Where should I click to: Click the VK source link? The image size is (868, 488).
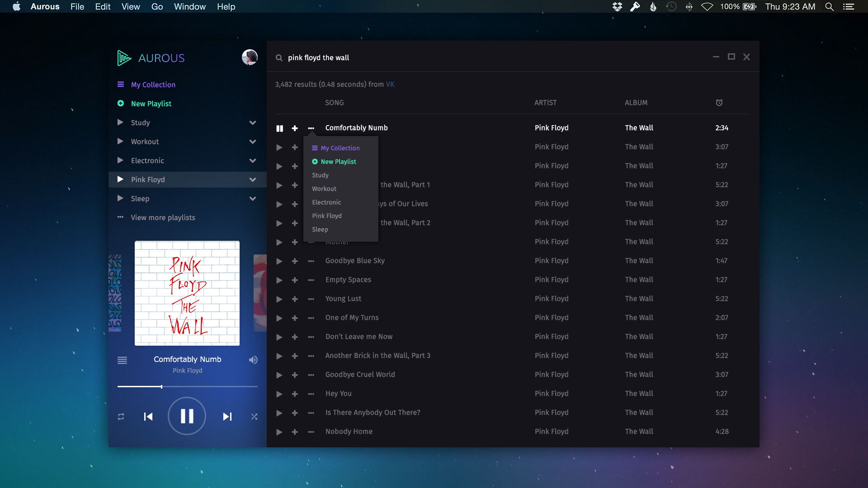point(390,84)
